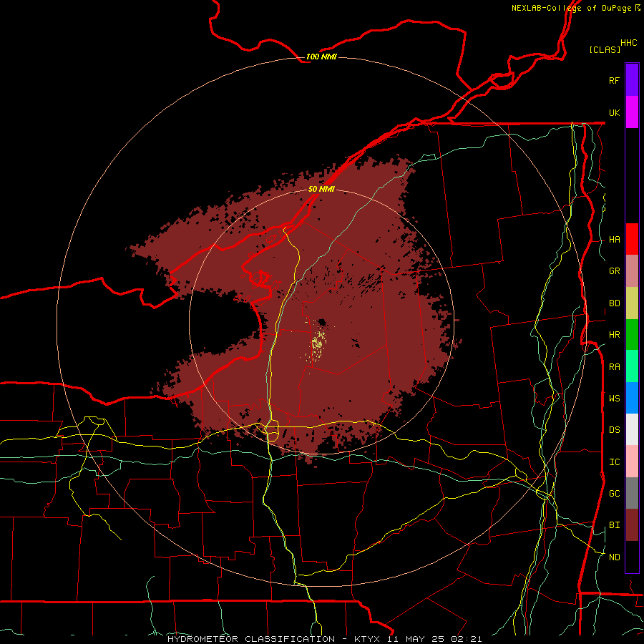Image resolution: width=644 pixels, height=644 pixels.
Task: Select the GR dusty pink legend swatch
Action: point(632,271)
